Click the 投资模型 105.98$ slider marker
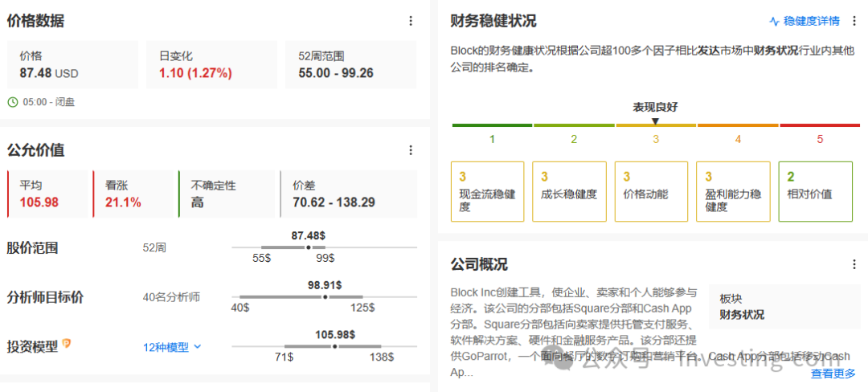The image size is (868, 392). tap(335, 346)
